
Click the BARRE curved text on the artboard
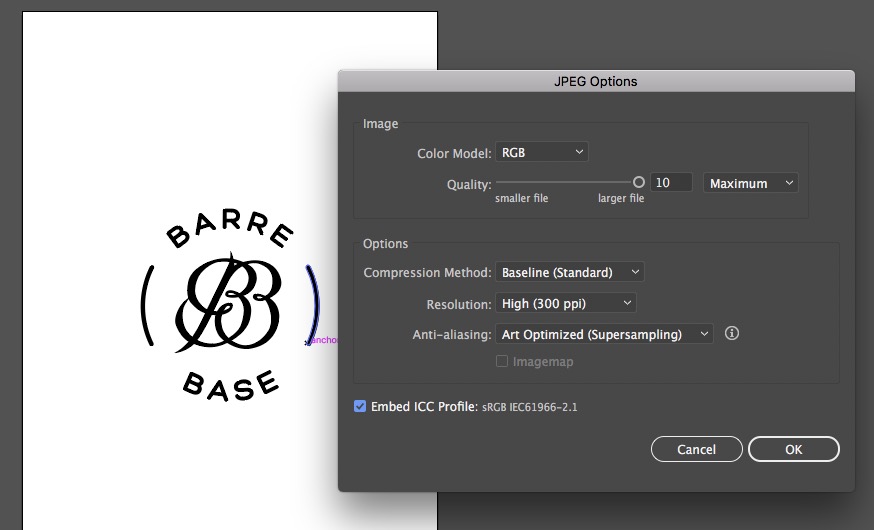coord(230,228)
